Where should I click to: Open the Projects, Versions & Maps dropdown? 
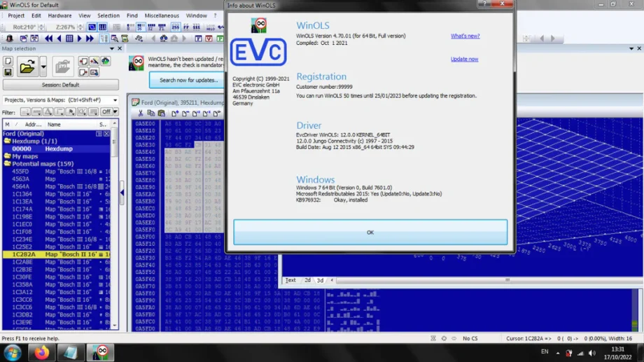click(60, 100)
